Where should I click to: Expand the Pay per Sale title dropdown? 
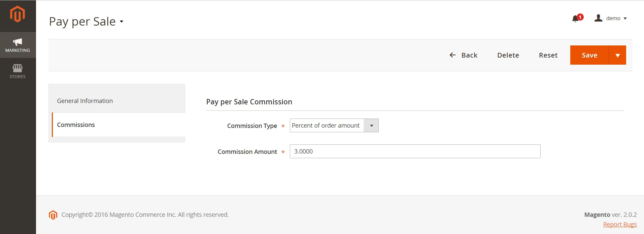pos(122,22)
